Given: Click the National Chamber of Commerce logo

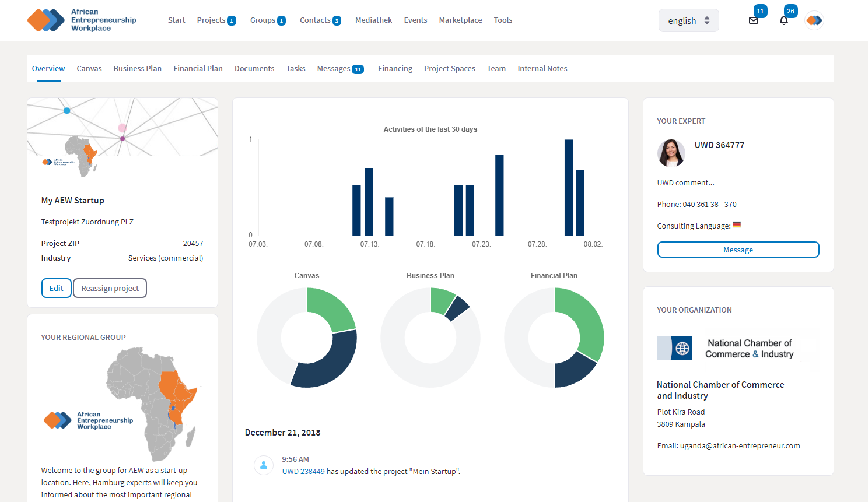Looking at the screenshot, I should point(738,348).
